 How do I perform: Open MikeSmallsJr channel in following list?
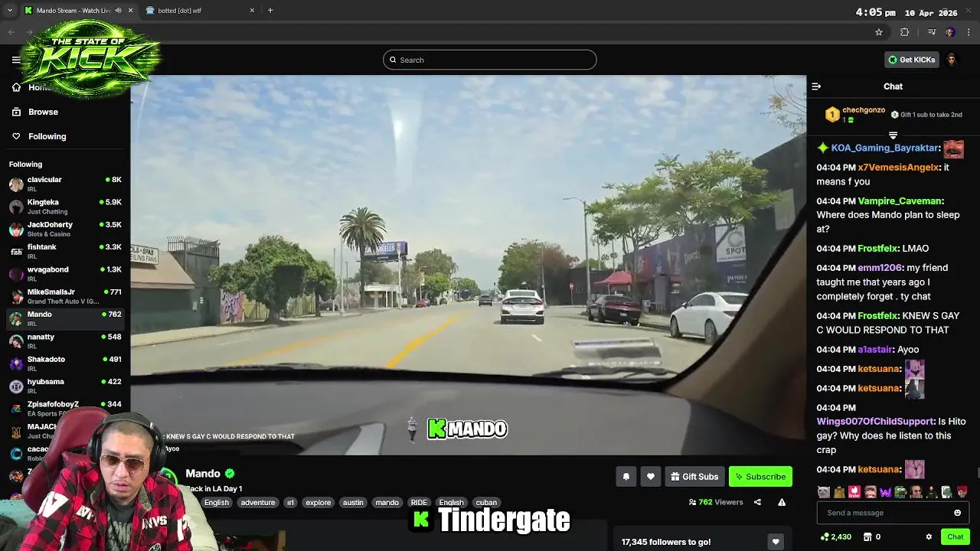point(65,296)
